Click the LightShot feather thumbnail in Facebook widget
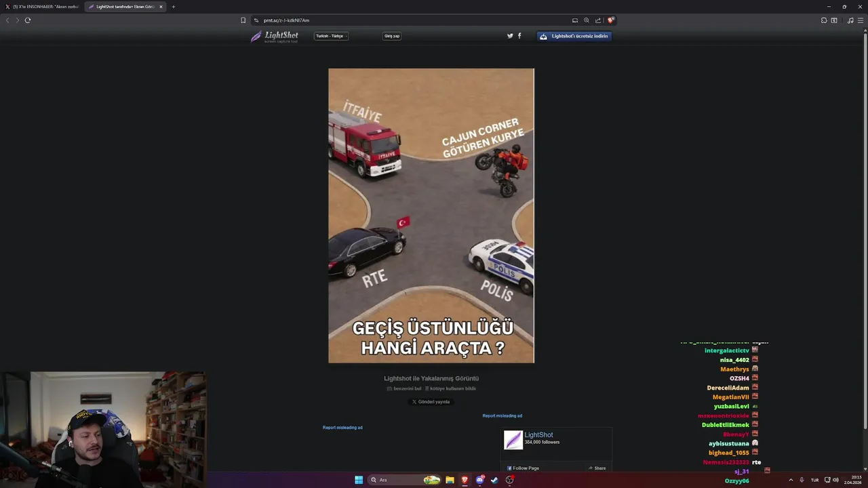Image resolution: width=868 pixels, height=488 pixels. pyautogui.click(x=513, y=440)
